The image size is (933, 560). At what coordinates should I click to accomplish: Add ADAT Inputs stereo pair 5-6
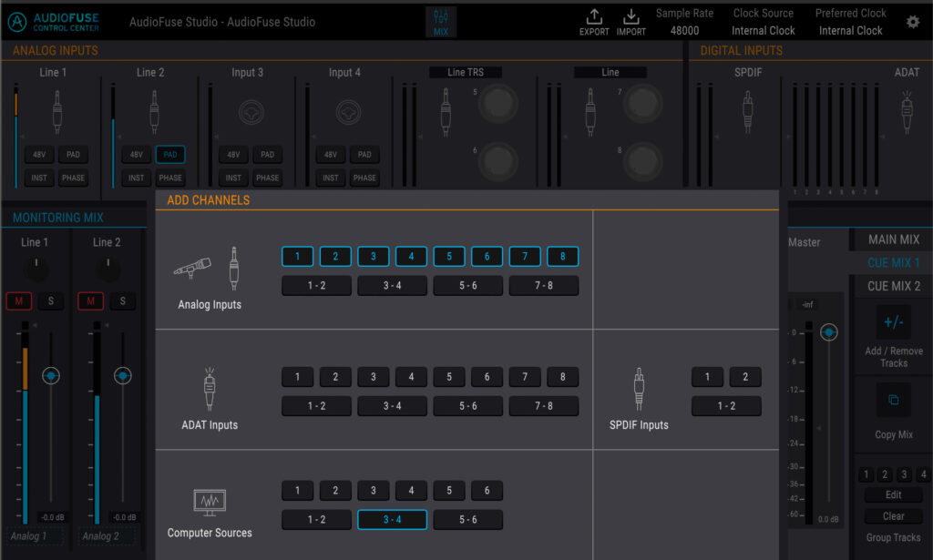[467, 406]
